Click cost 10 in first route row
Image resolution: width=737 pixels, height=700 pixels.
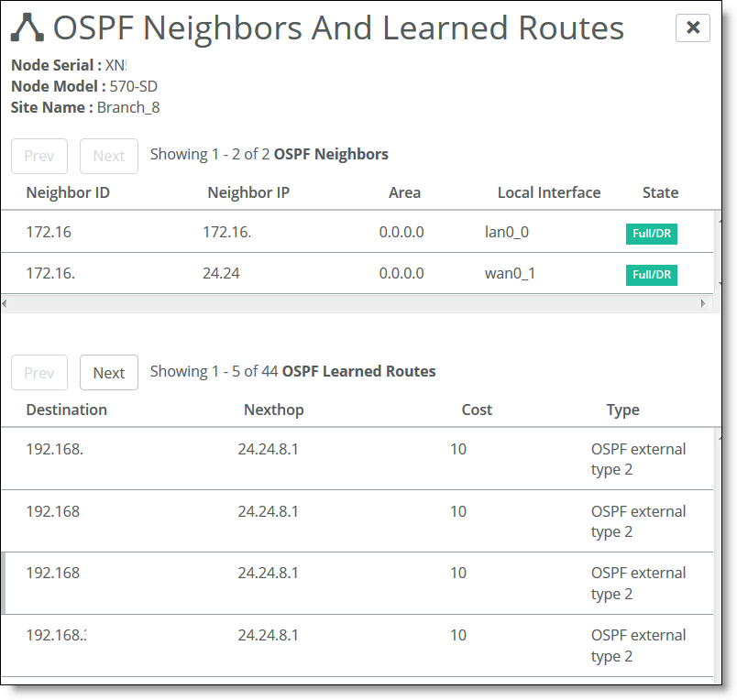[x=458, y=449]
